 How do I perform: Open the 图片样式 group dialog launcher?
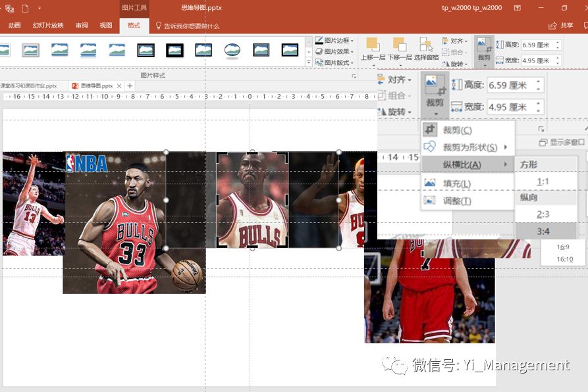[353, 76]
